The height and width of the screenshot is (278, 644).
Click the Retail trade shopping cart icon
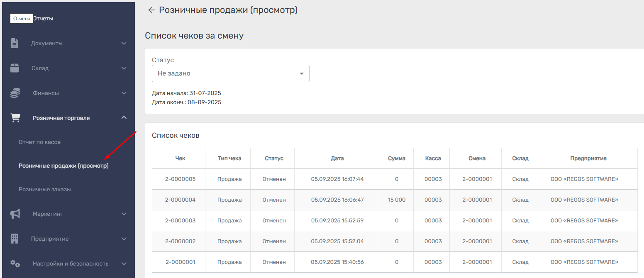pyautogui.click(x=15, y=118)
